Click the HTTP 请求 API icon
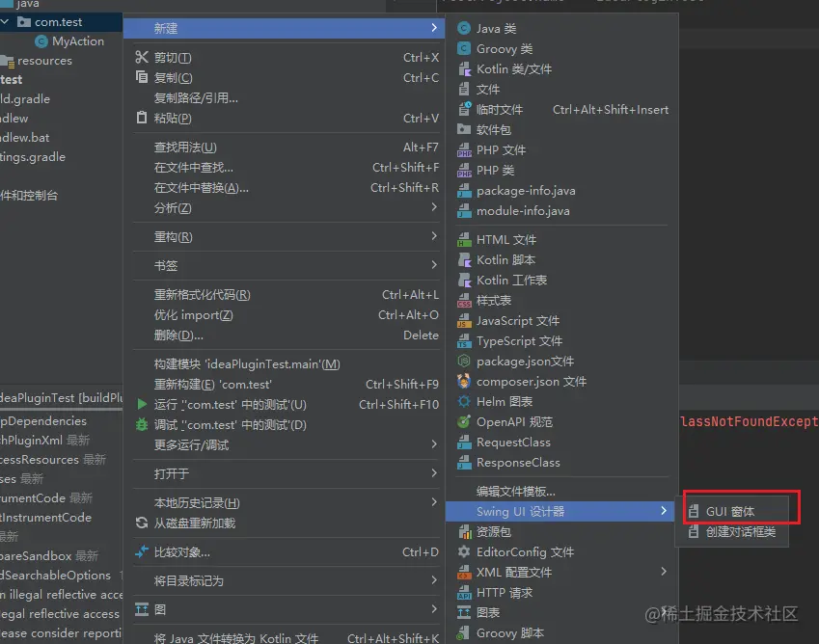The image size is (819, 644). pyautogui.click(x=464, y=592)
